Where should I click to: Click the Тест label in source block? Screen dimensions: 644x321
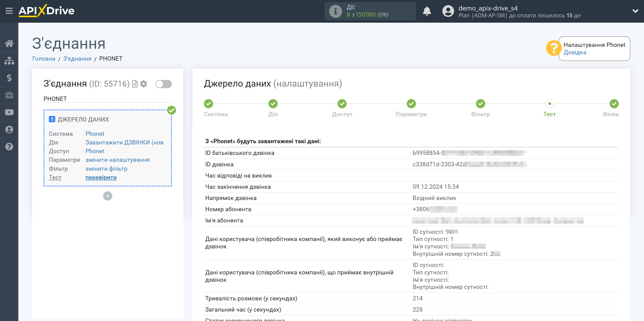(x=55, y=177)
